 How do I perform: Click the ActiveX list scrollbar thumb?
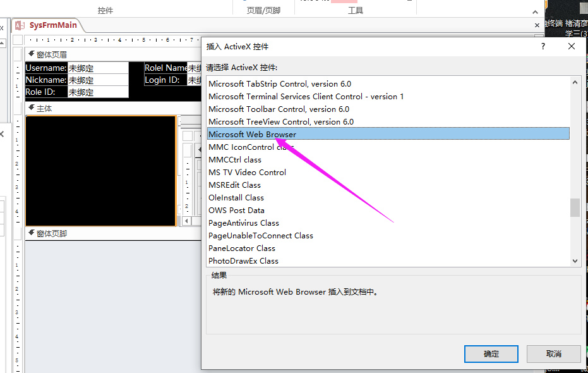pos(575,207)
